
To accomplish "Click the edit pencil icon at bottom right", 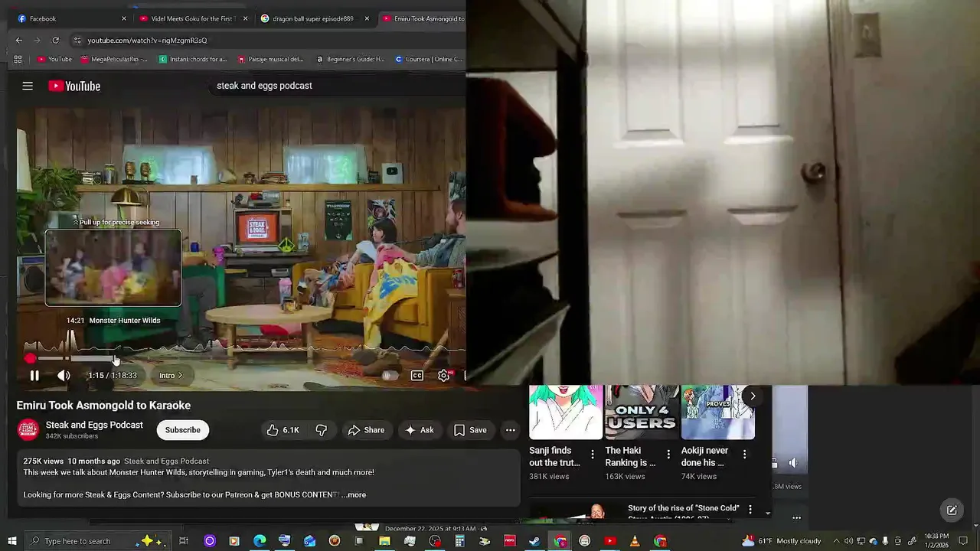I will 952,510.
